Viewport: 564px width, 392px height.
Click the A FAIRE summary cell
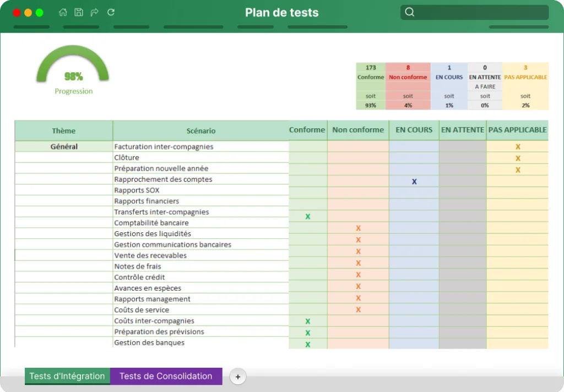click(x=485, y=86)
